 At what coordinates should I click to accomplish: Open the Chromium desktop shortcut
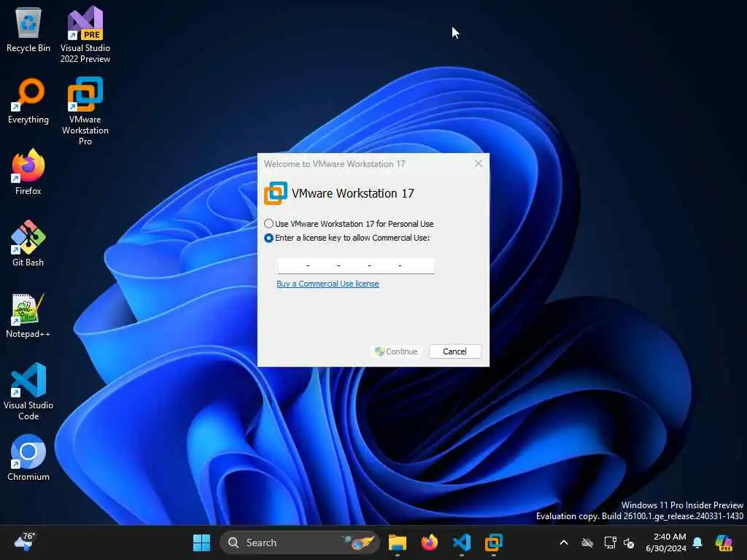[28, 458]
